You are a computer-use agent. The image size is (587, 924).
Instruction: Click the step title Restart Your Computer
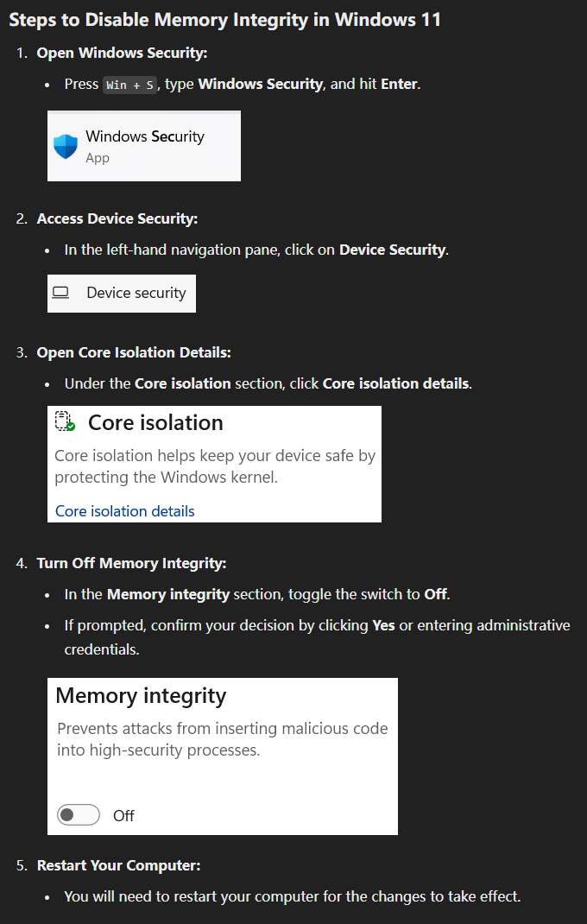118,865
